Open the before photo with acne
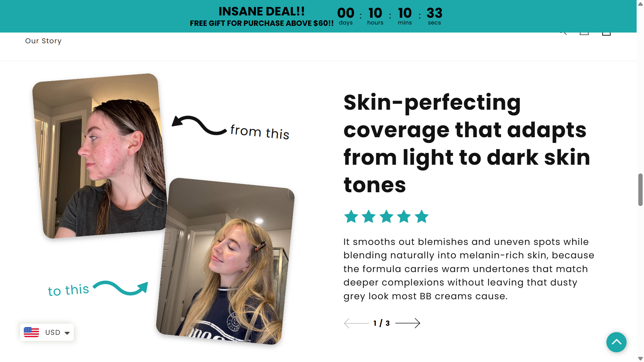Viewport: 644px width, 362px height. (99, 156)
